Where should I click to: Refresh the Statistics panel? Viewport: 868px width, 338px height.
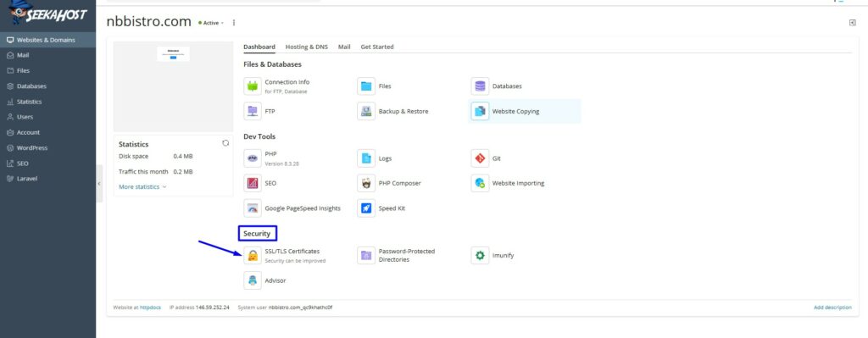click(225, 142)
